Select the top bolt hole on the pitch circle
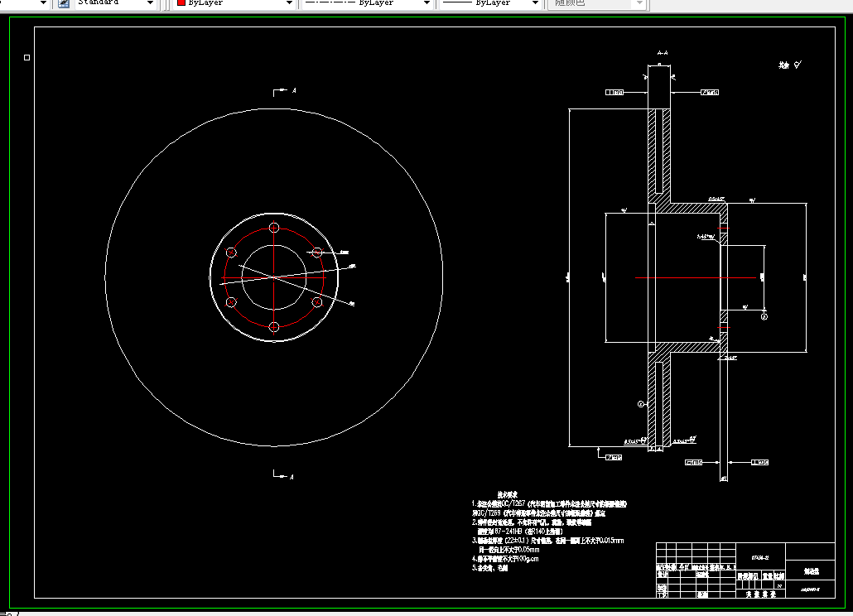The height and width of the screenshot is (616, 853). pos(274,227)
